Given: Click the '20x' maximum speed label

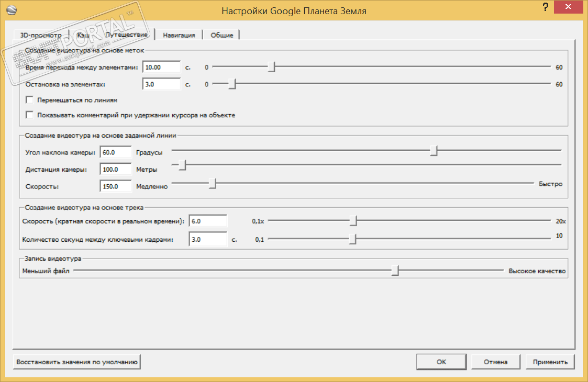Looking at the screenshot, I should point(561,221).
